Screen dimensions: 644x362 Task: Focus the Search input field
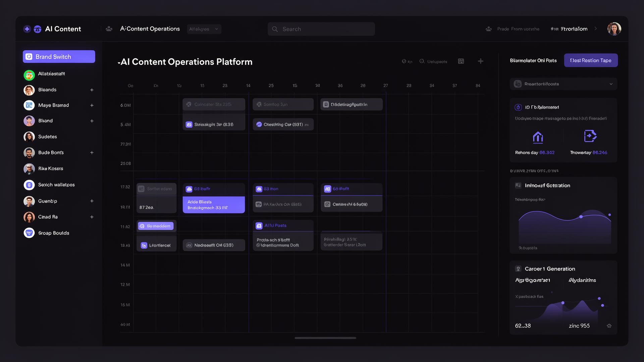321,29
